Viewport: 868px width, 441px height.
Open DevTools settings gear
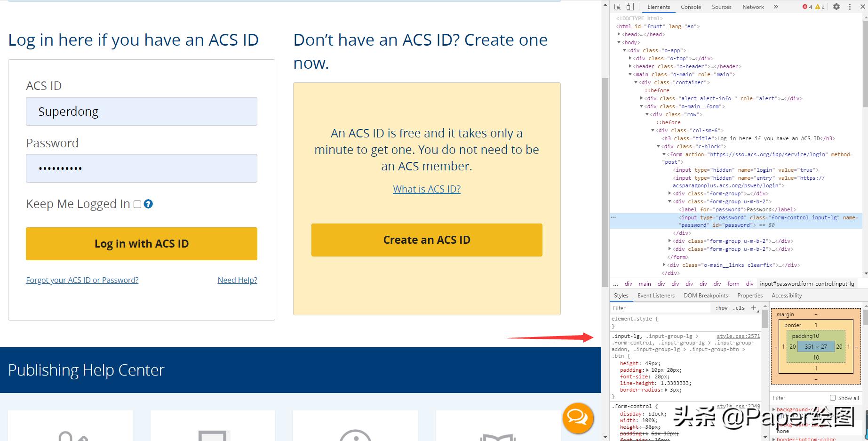pyautogui.click(x=836, y=7)
